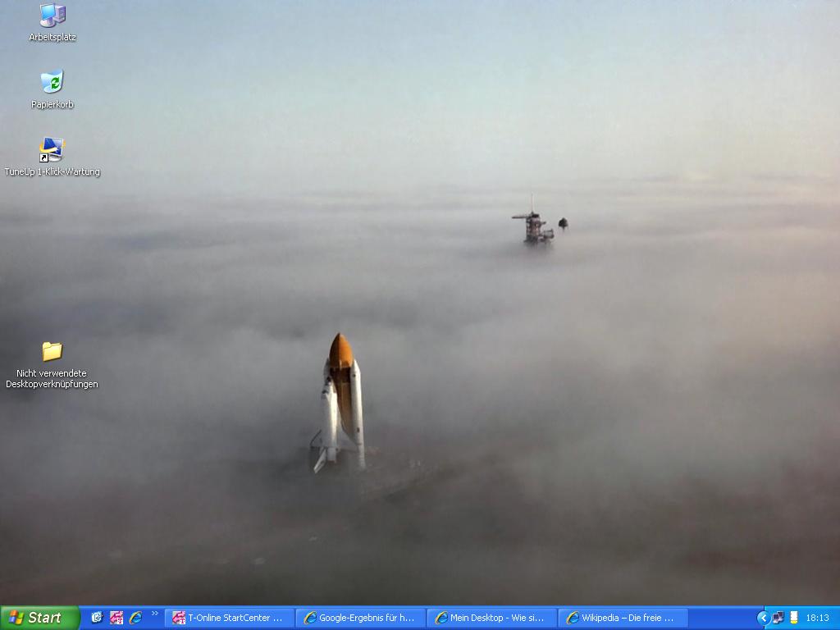
Task: Launch T-Online from Quick Launch
Action: pos(116,618)
